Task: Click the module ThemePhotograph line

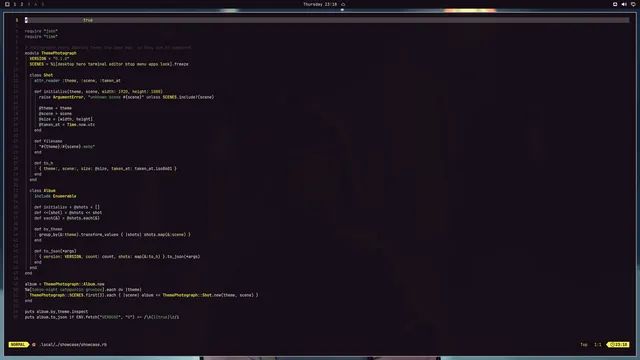Action: pyautogui.click(x=51, y=53)
